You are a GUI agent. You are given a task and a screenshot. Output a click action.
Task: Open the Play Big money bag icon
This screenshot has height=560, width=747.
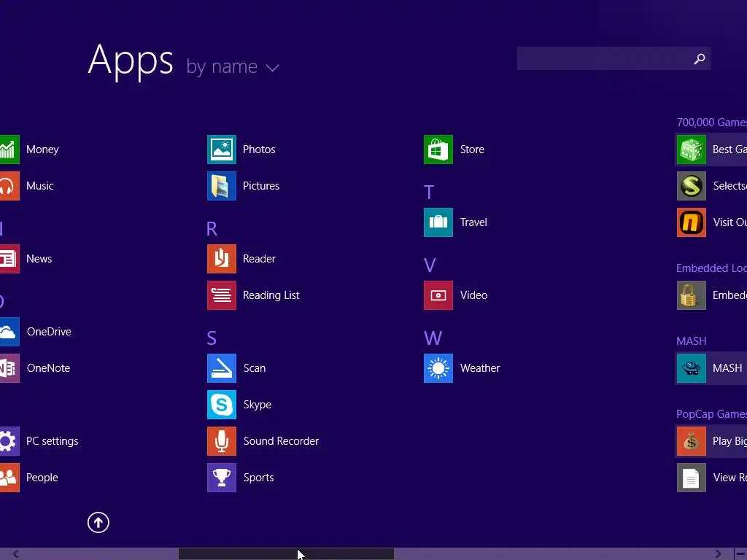[692, 441]
